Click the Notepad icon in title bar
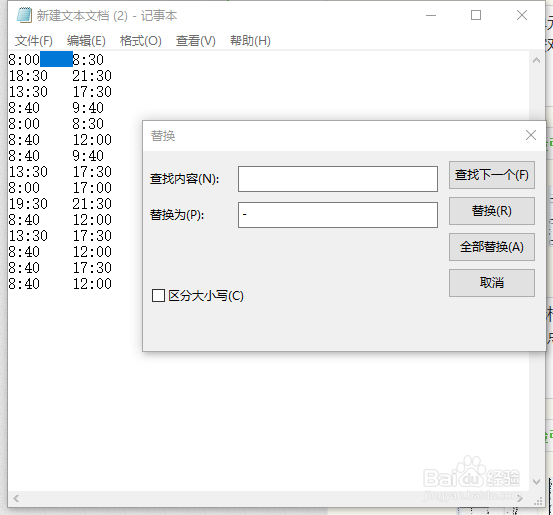The height and width of the screenshot is (515, 553). click(x=24, y=16)
